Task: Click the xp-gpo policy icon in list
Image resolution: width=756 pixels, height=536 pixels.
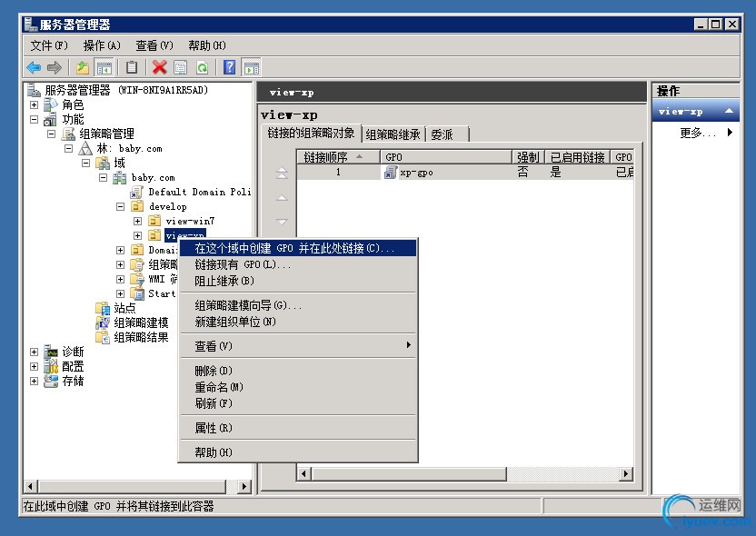Action: [x=391, y=172]
